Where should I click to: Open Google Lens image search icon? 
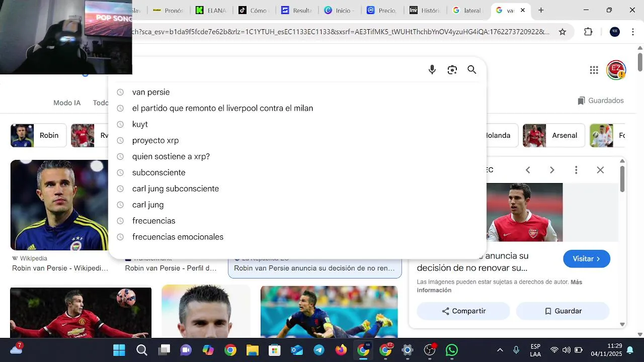pos(452,70)
